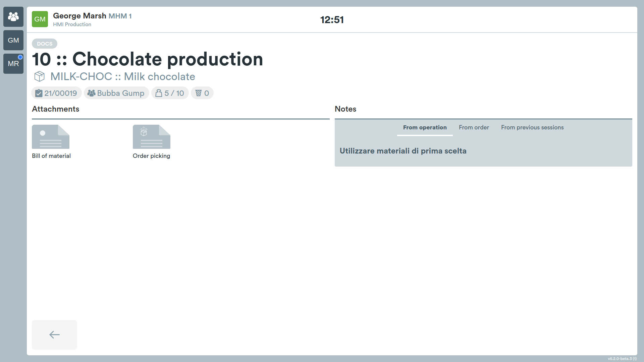Select the From order notes tab
The image size is (644, 362).
(x=474, y=128)
